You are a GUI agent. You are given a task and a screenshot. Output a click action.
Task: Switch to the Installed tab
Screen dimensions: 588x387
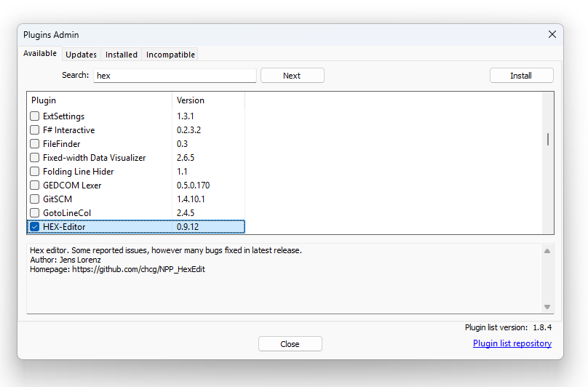pyautogui.click(x=121, y=55)
